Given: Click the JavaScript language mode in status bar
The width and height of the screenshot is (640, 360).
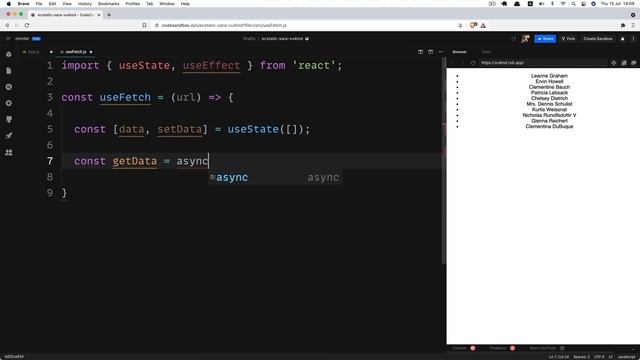Looking at the screenshot, I should tap(627, 357).
